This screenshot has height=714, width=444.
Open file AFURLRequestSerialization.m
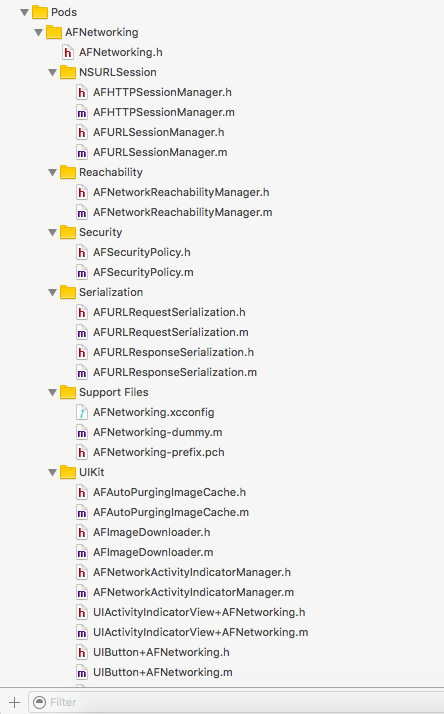point(171,332)
